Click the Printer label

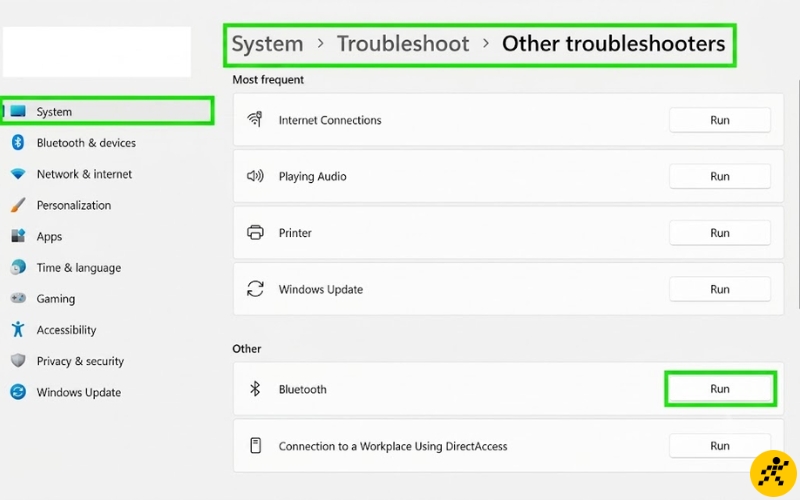point(295,233)
